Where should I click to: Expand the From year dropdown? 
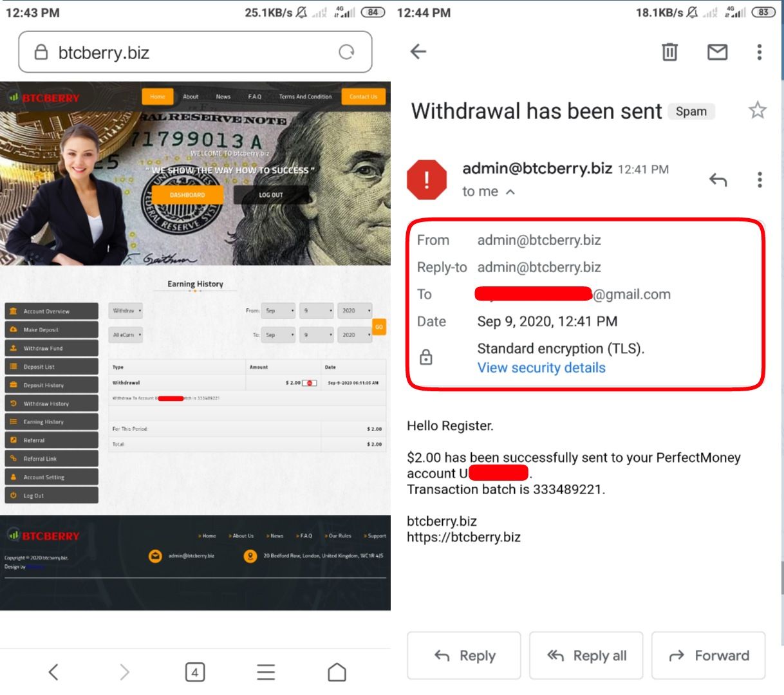[x=356, y=311]
